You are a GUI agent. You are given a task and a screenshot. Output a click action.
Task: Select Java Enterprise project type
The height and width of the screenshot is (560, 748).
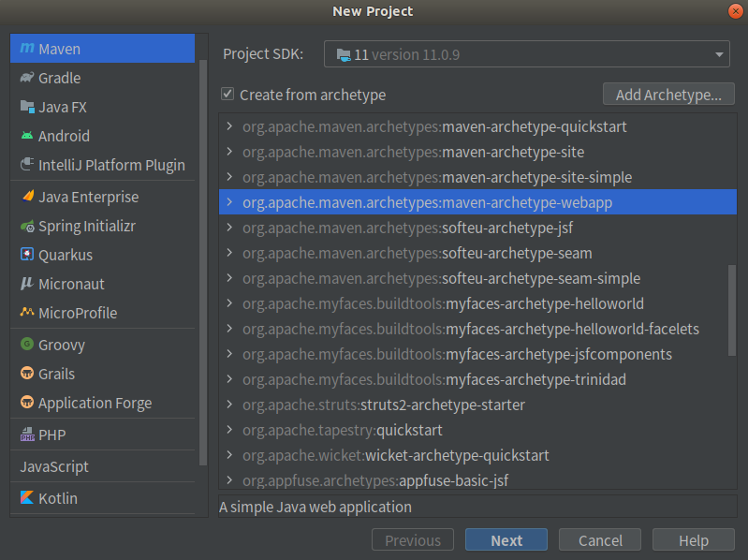(x=103, y=197)
